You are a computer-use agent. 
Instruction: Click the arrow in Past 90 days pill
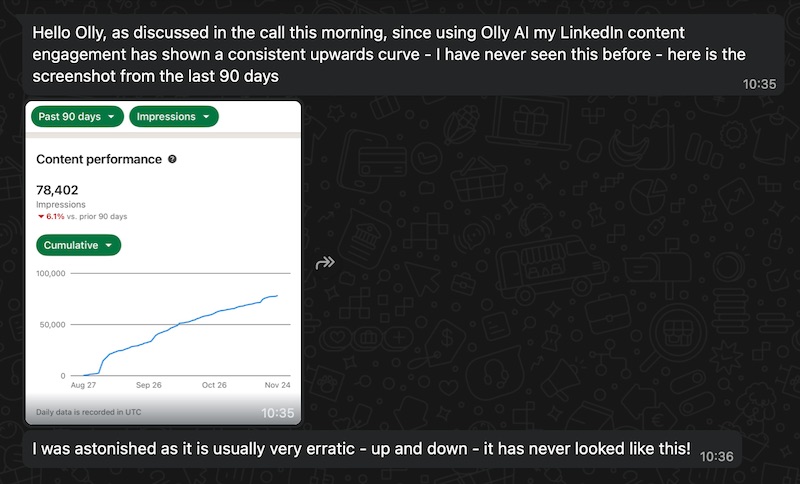click(111, 117)
